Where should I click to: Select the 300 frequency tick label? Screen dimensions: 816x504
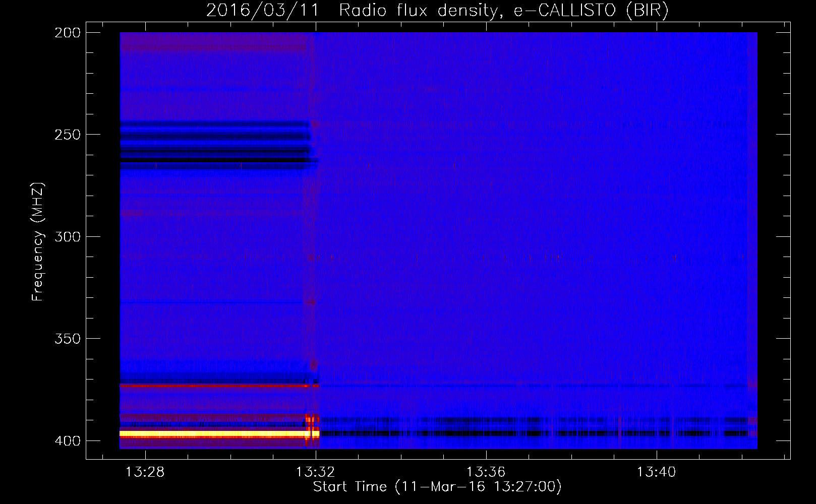point(68,236)
